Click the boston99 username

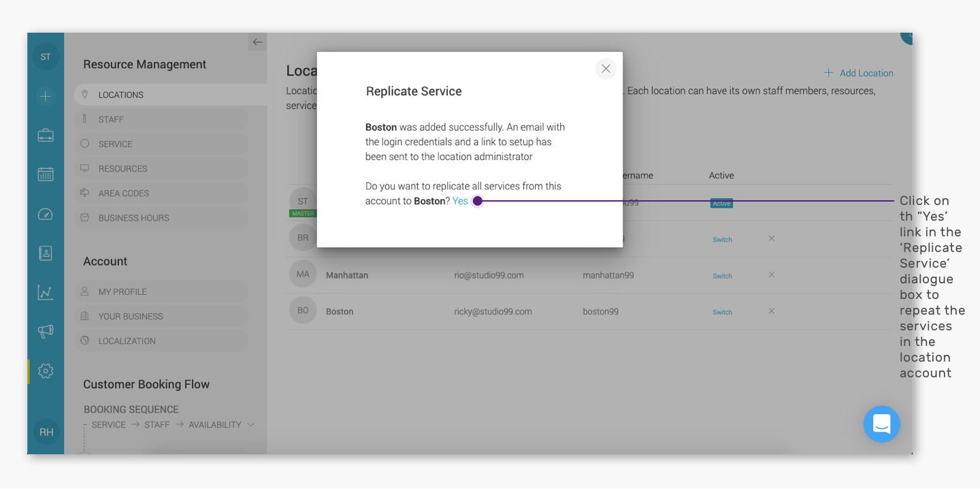601,311
